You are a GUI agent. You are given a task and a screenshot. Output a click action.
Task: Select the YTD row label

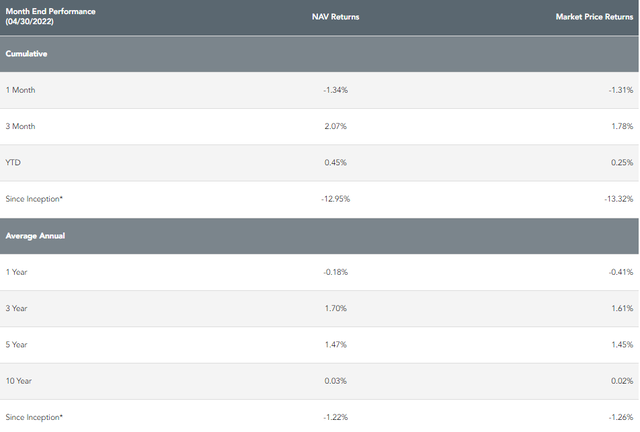[15, 163]
